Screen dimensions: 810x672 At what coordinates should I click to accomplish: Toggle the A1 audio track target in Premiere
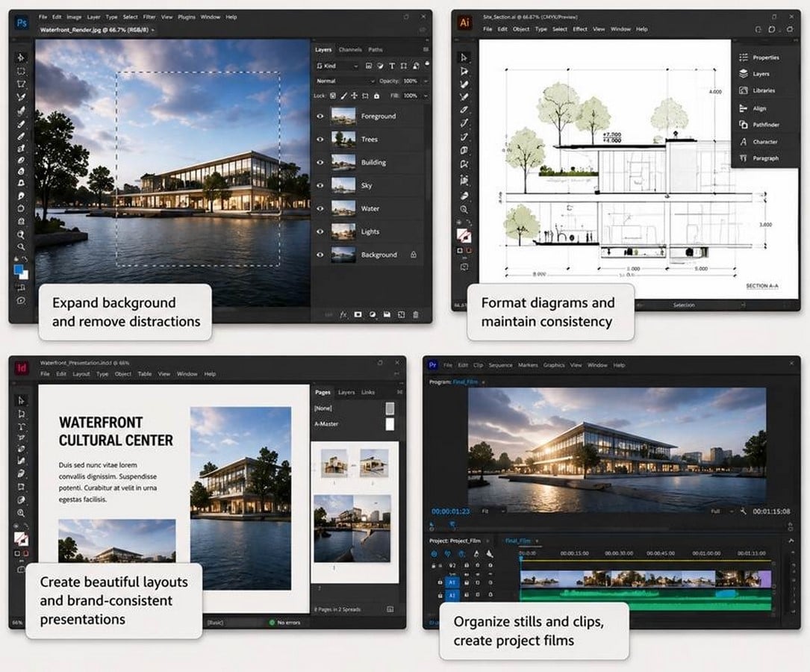(x=452, y=582)
